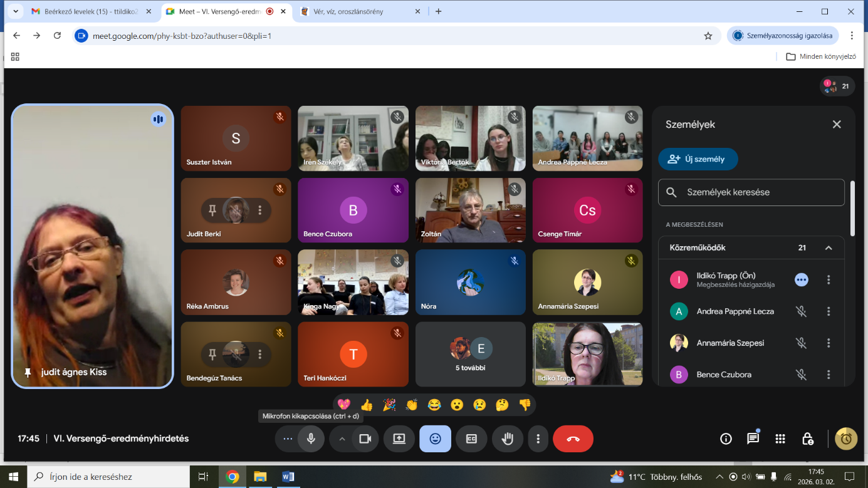Click the raise hand icon
The image size is (868, 488).
tap(507, 439)
